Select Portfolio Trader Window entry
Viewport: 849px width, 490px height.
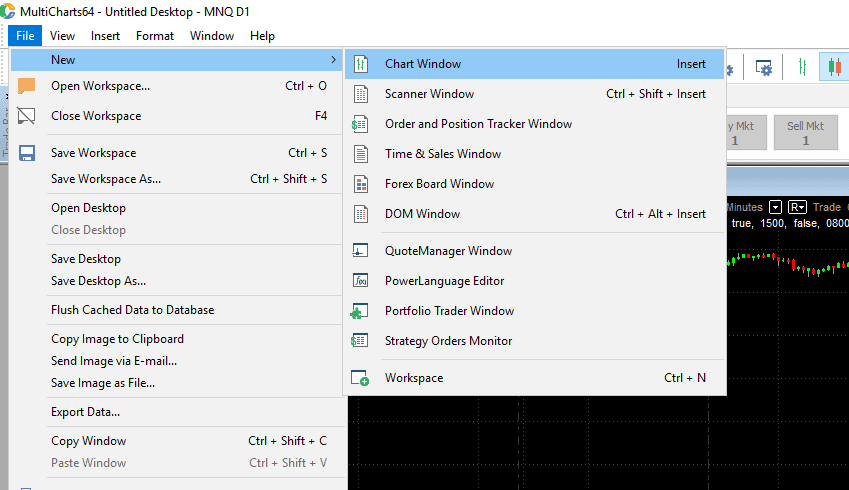[x=534, y=311]
